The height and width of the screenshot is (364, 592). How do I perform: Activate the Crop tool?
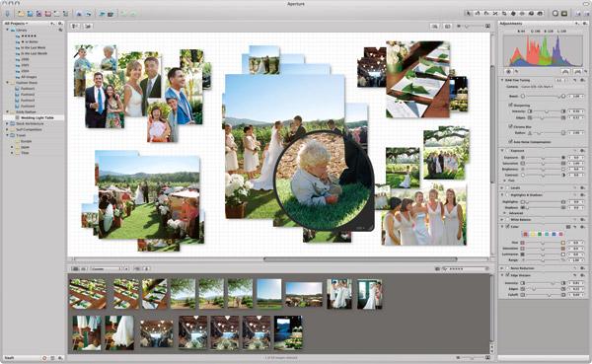point(504,14)
